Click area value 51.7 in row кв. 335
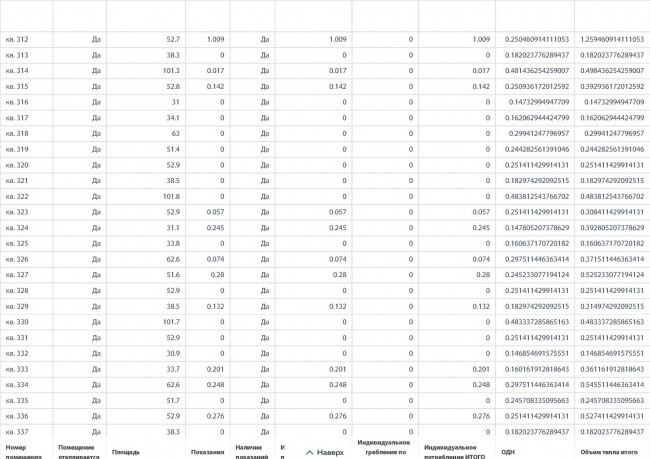Image resolution: width=650 pixels, height=459 pixels. [x=173, y=401]
